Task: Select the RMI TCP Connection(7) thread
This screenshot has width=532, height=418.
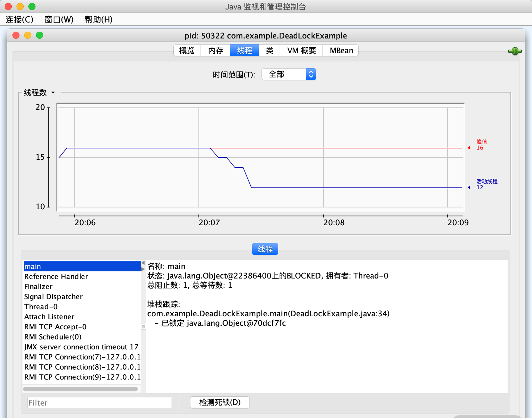Action: [82, 357]
